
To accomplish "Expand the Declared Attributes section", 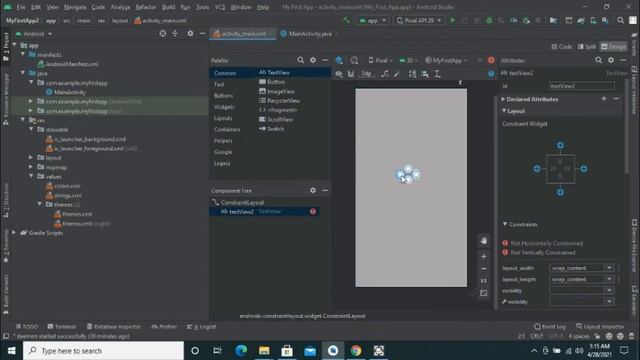I will [x=503, y=99].
